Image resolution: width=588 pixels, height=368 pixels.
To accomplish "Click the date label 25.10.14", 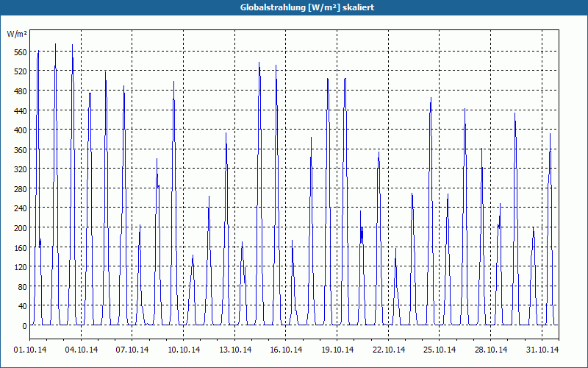I will (x=440, y=350).
